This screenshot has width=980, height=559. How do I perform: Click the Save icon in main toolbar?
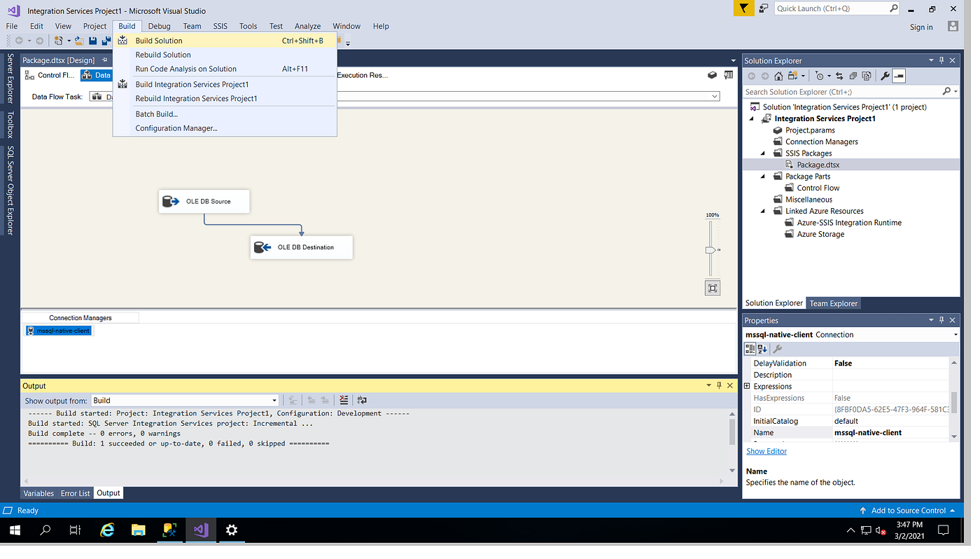(x=92, y=41)
